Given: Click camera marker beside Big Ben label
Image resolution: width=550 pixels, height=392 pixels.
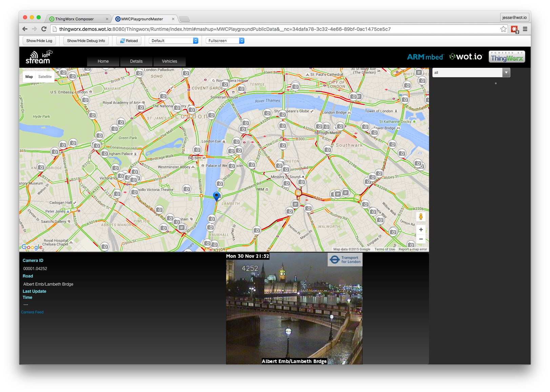Looking at the screenshot, I should tap(197, 149).
